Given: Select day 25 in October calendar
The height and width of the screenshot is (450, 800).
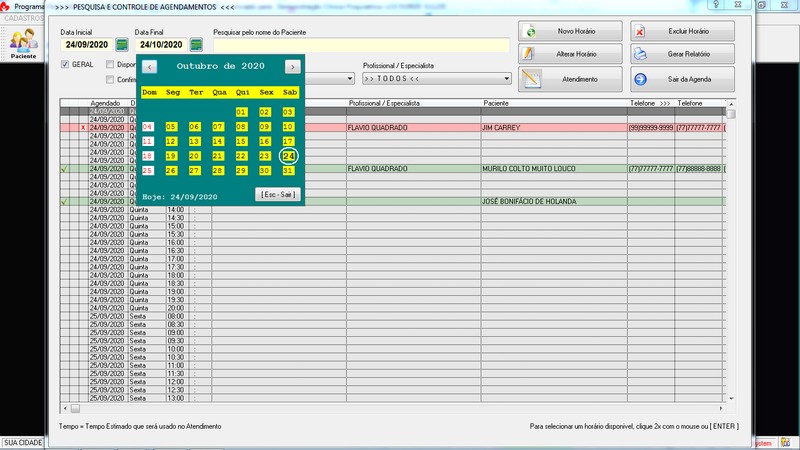Looking at the screenshot, I should pyautogui.click(x=147, y=170).
